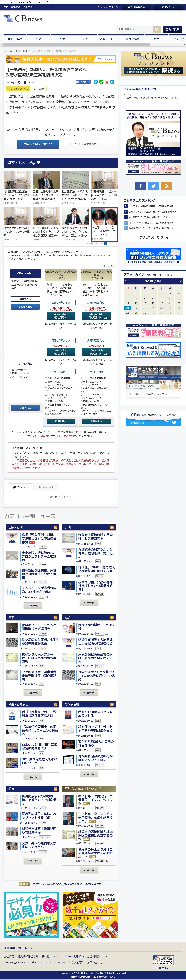Screen dimensions: 186x980
Task: Click ログインして全文を読む button
Action: [84, 144]
